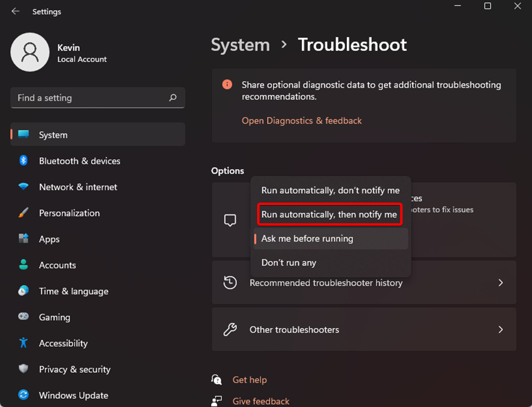Click the Accounts person icon

point(24,265)
